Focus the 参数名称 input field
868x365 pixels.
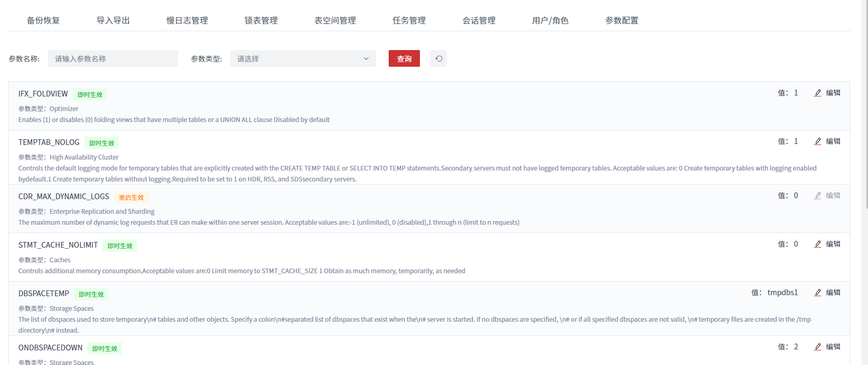[113, 58]
